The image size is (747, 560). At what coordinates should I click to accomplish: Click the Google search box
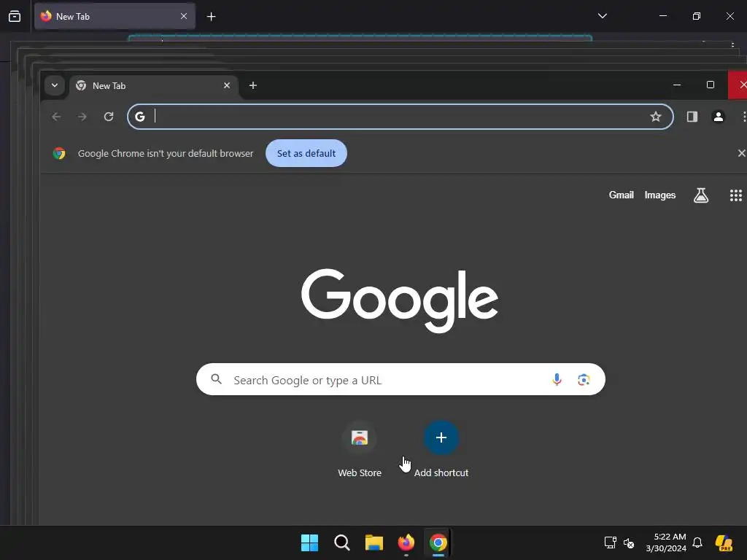[400, 379]
